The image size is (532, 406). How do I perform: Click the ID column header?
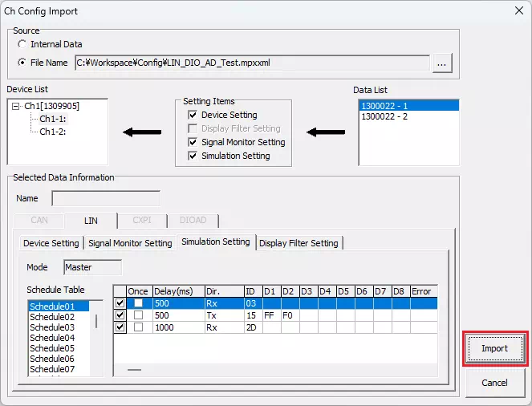pos(253,291)
